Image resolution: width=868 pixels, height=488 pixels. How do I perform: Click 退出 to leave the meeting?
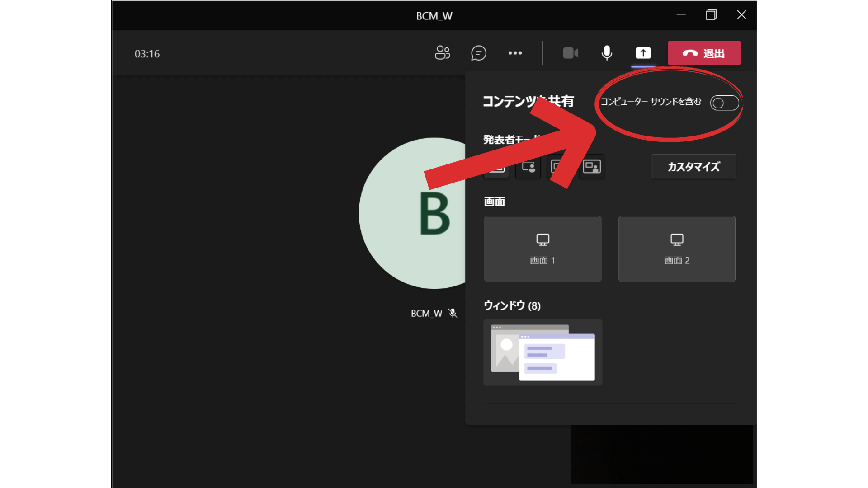pyautogui.click(x=704, y=53)
